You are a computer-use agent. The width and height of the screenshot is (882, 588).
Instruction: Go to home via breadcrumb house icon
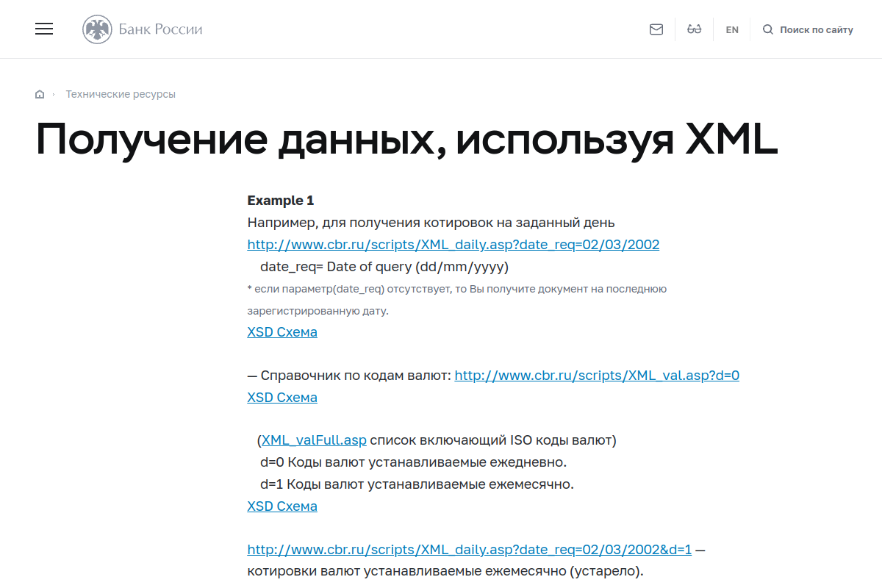(40, 94)
